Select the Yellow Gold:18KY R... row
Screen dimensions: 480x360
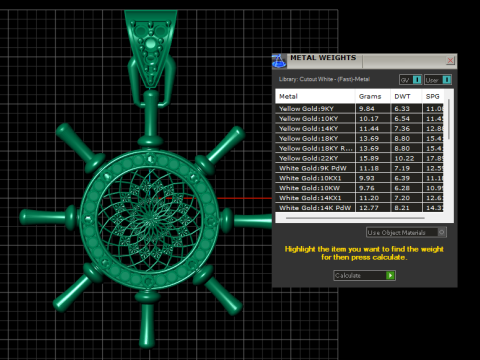click(359, 148)
